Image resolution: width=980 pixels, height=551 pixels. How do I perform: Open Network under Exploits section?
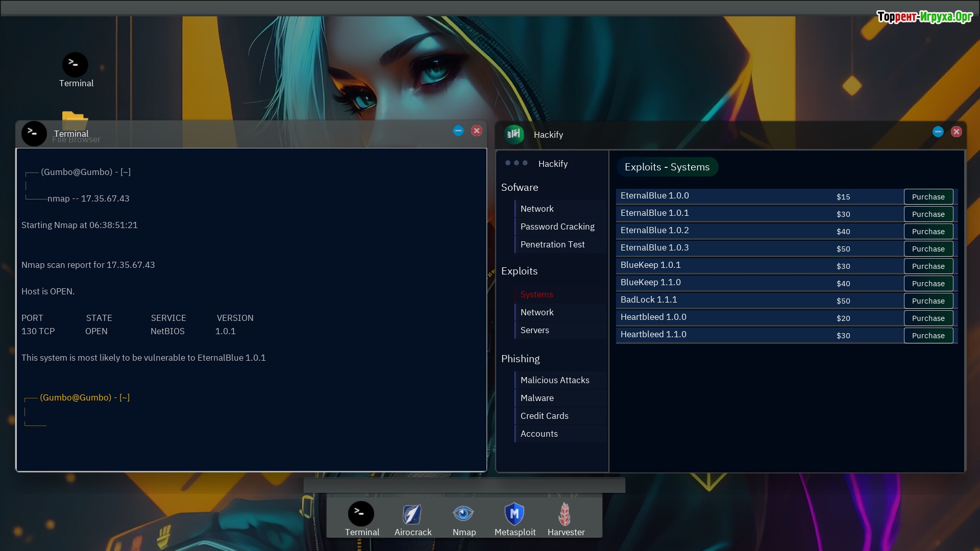pos(536,312)
